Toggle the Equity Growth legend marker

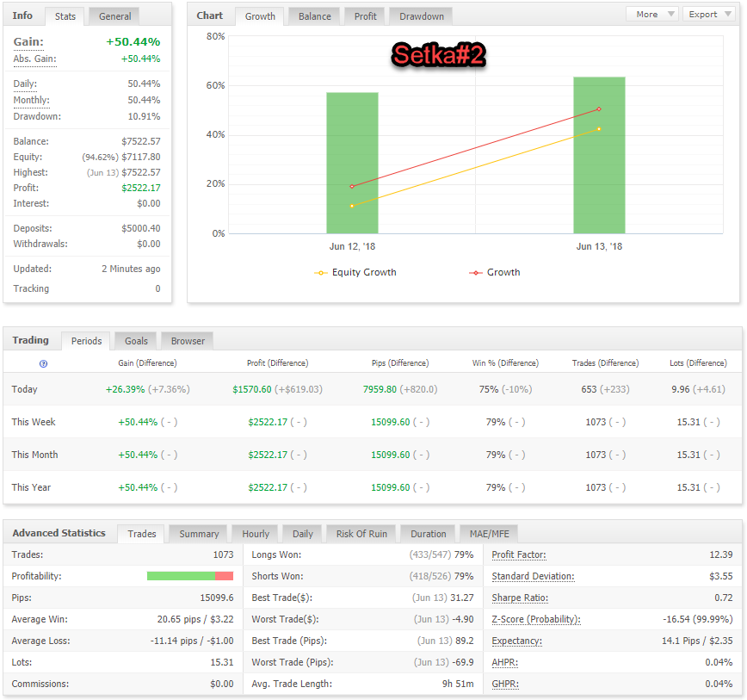coord(321,273)
